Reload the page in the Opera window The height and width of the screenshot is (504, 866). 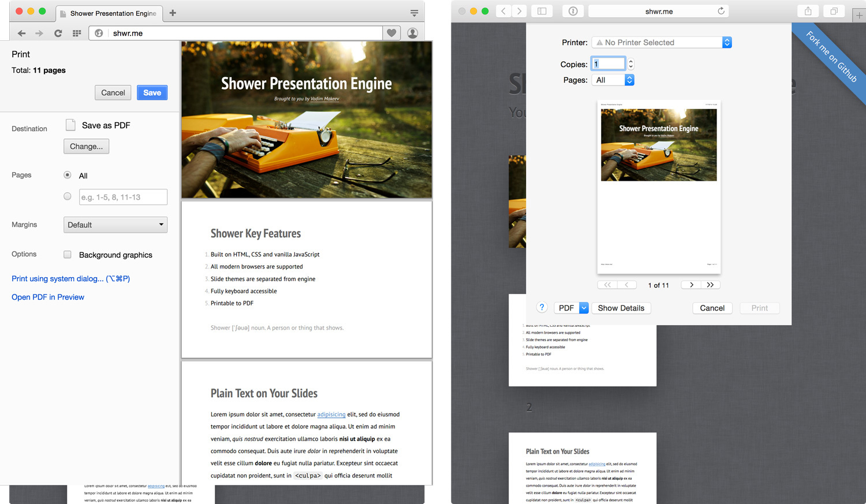pyautogui.click(x=58, y=33)
